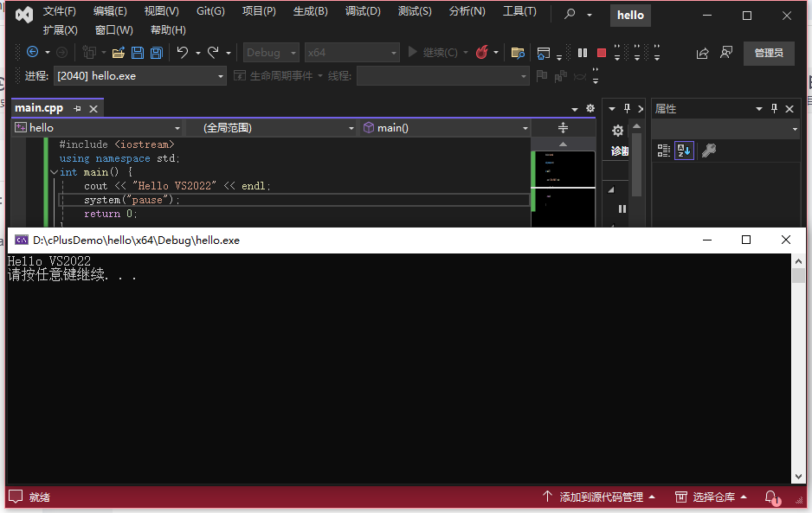Screen dimensions: 812x513
Task: Open diagnostics panel gear settings
Action: coord(617,131)
